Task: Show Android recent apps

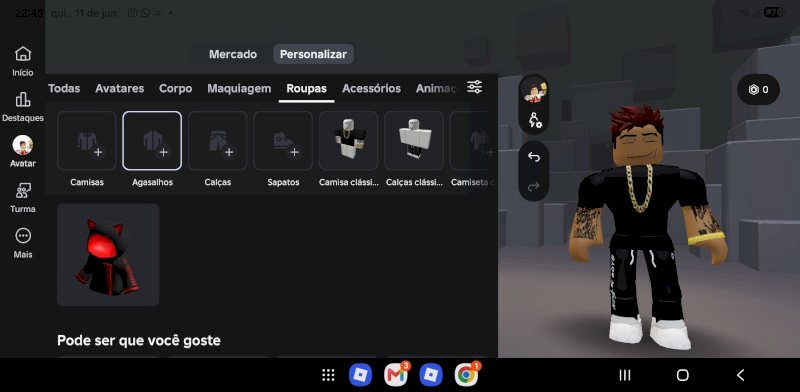Action: point(624,376)
